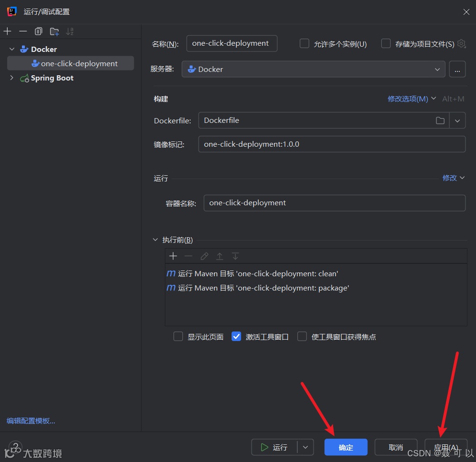This screenshot has height=462, width=476.
Task: Edit the image tag field one-click-deployment:1.0.0
Action: 332,144
